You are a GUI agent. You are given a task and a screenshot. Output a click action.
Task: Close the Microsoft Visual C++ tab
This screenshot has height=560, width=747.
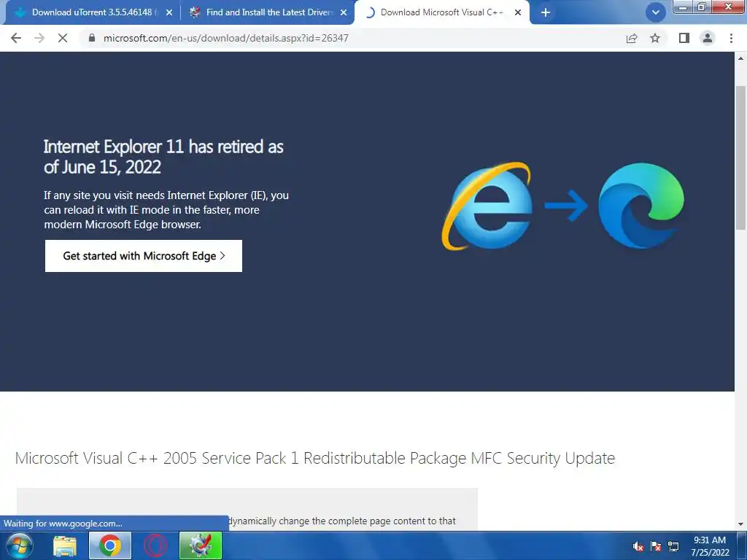518,13
